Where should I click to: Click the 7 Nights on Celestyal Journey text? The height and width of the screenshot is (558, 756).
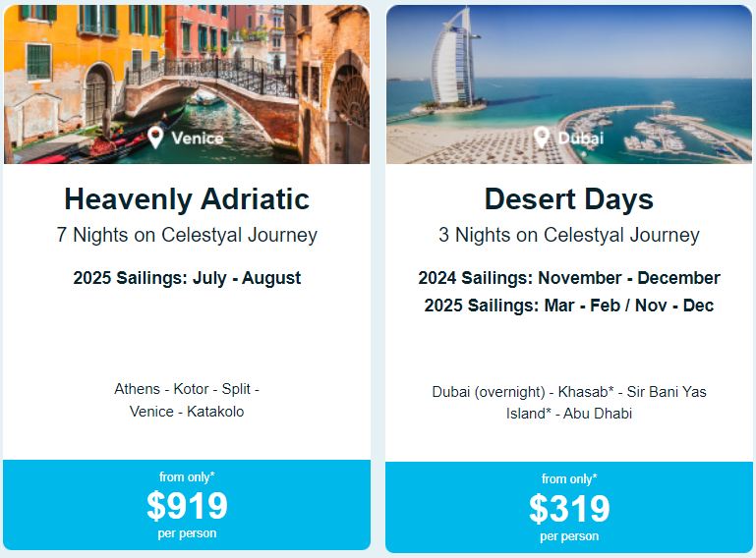pyautogui.click(x=187, y=235)
